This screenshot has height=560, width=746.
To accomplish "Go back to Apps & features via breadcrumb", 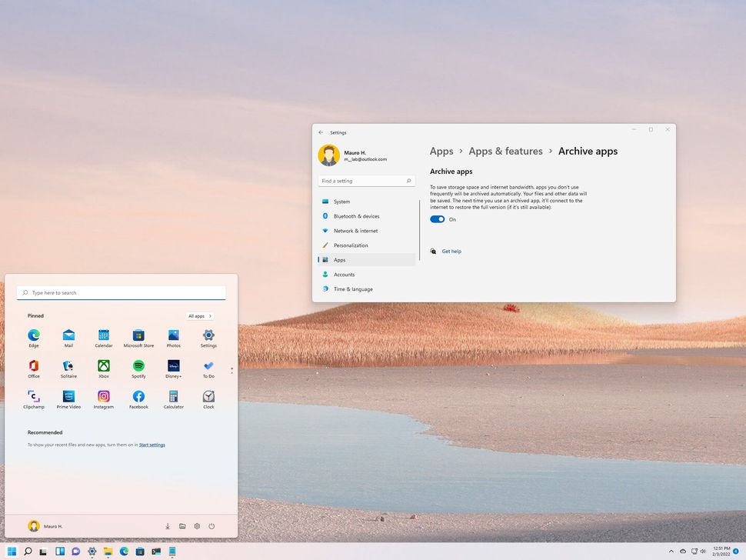I will pos(505,151).
